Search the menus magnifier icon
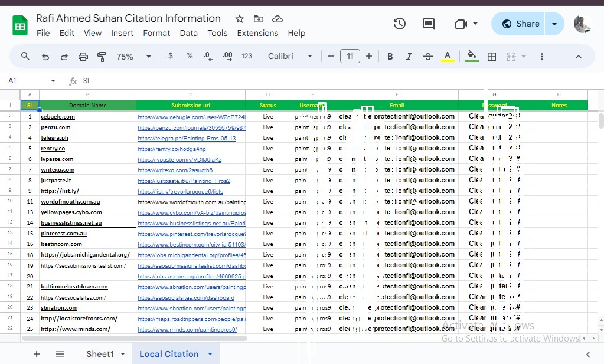 tap(25, 57)
